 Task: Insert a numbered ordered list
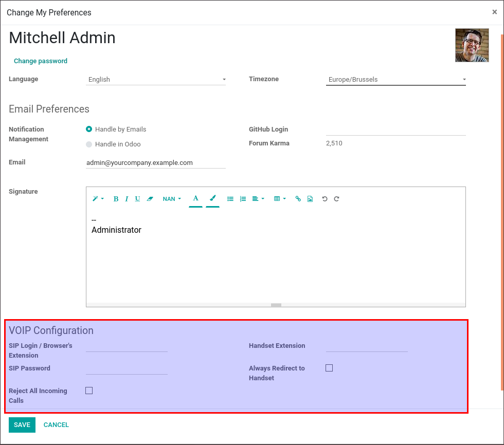click(243, 199)
